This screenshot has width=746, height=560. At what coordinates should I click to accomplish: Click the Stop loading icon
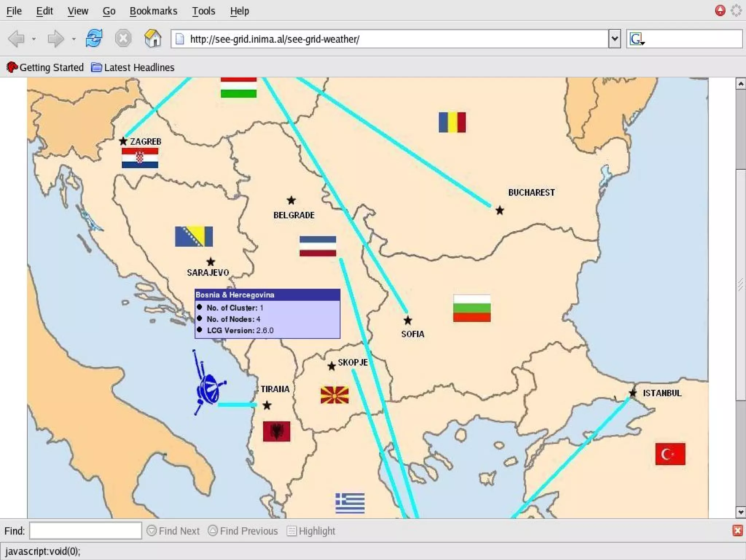pyautogui.click(x=123, y=38)
